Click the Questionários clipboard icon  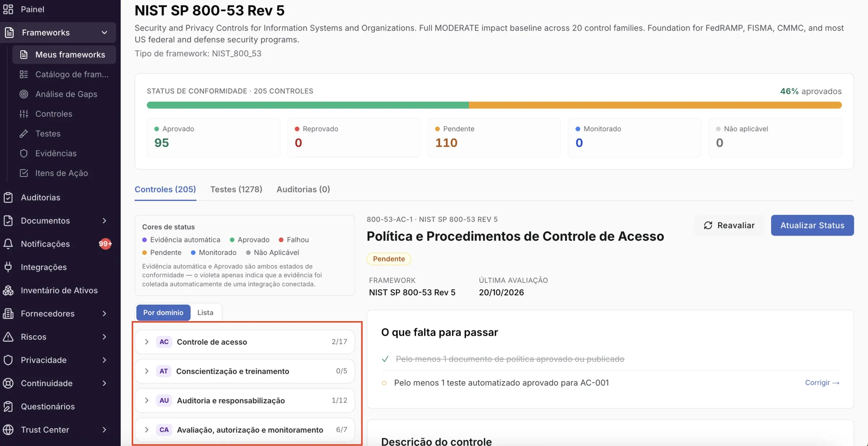[8, 406]
